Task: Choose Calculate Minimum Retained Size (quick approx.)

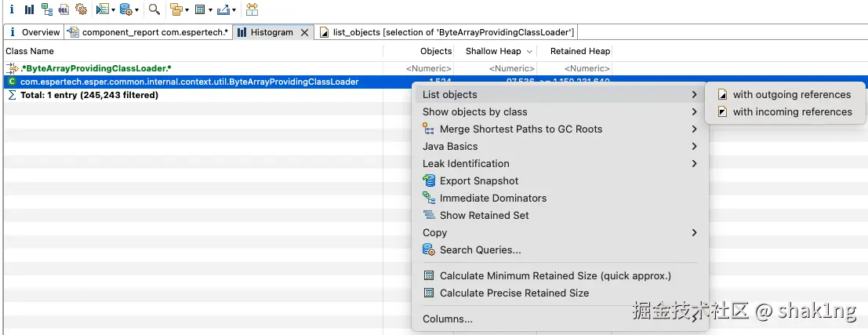Action: (x=560, y=275)
